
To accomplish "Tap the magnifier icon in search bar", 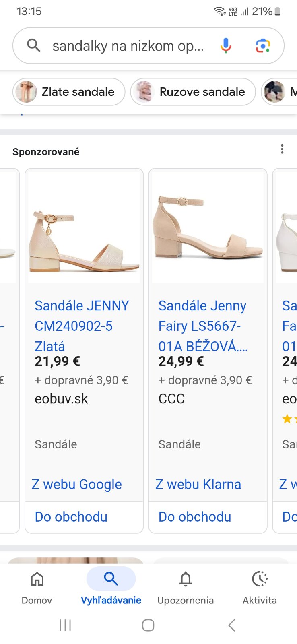I will (34, 46).
